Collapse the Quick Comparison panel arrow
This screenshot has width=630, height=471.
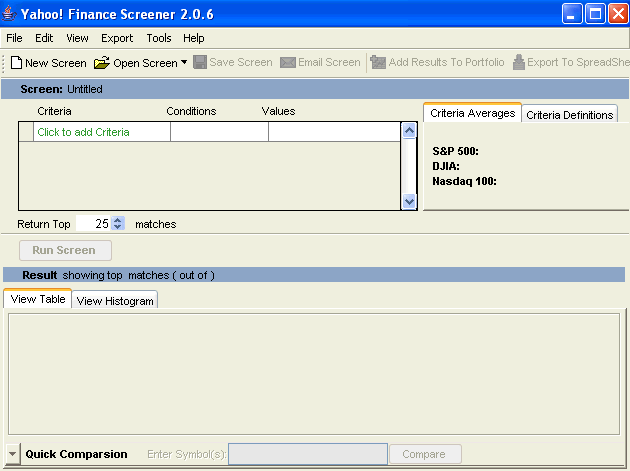point(13,454)
